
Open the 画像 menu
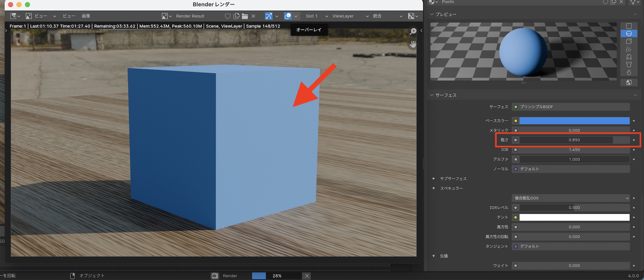pos(86,16)
